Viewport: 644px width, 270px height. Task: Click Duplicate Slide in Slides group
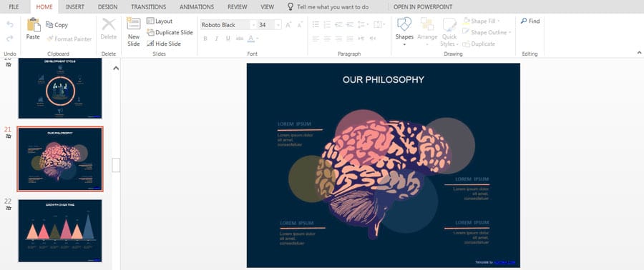tap(170, 32)
